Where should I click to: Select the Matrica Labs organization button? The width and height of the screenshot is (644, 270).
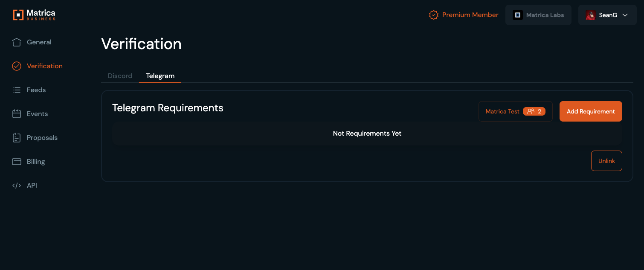[x=538, y=15]
